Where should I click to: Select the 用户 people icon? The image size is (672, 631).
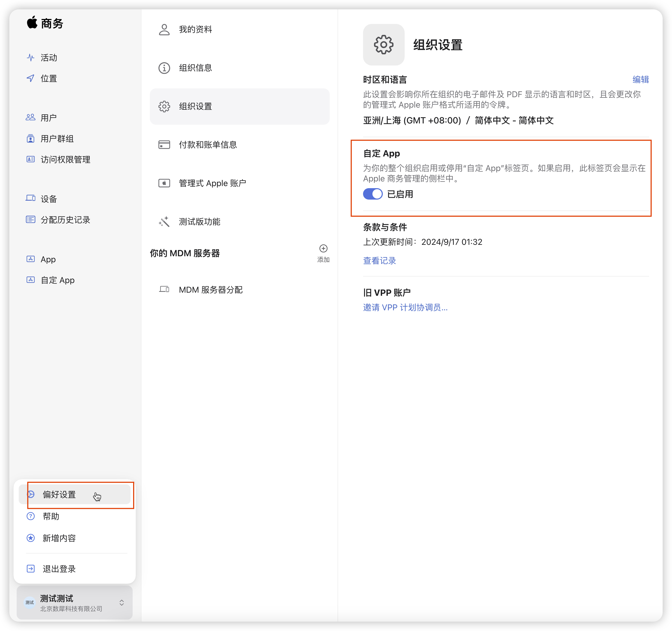click(x=30, y=117)
